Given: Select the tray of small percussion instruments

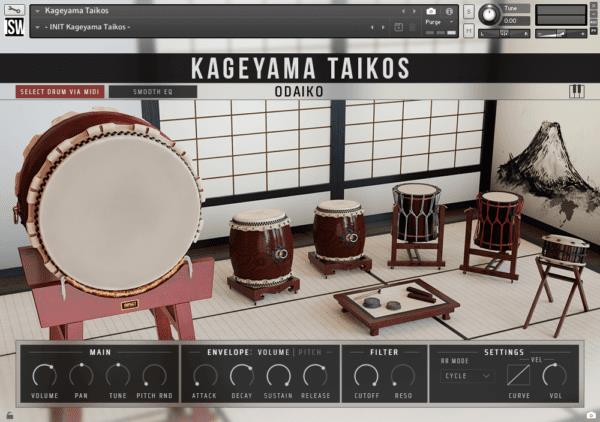Looking at the screenshot, I should pyautogui.click(x=396, y=300).
